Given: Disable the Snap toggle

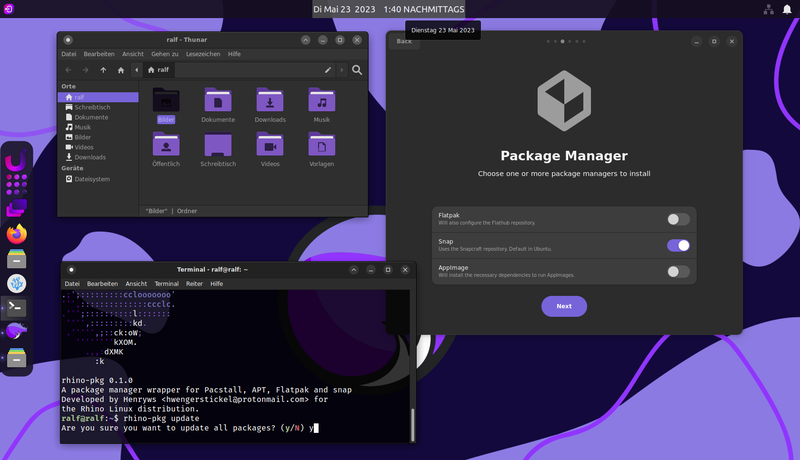Looking at the screenshot, I should click(678, 245).
